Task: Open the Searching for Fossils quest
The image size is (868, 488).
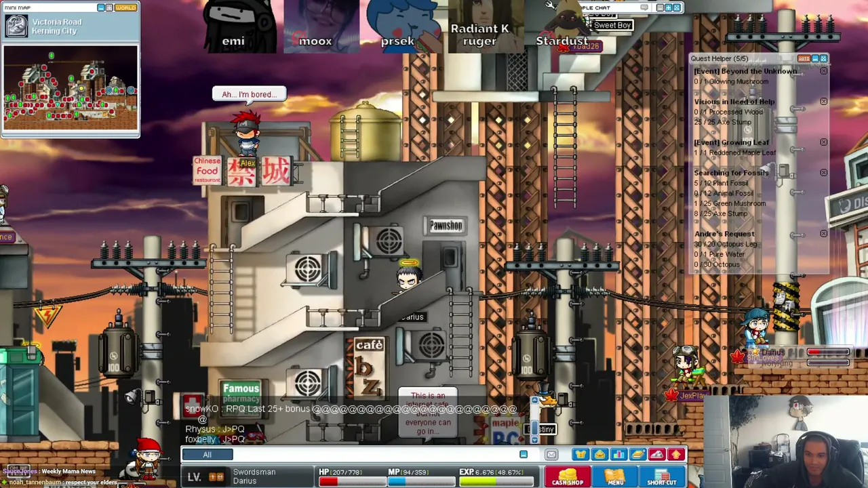Action: [x=731, y=173]
